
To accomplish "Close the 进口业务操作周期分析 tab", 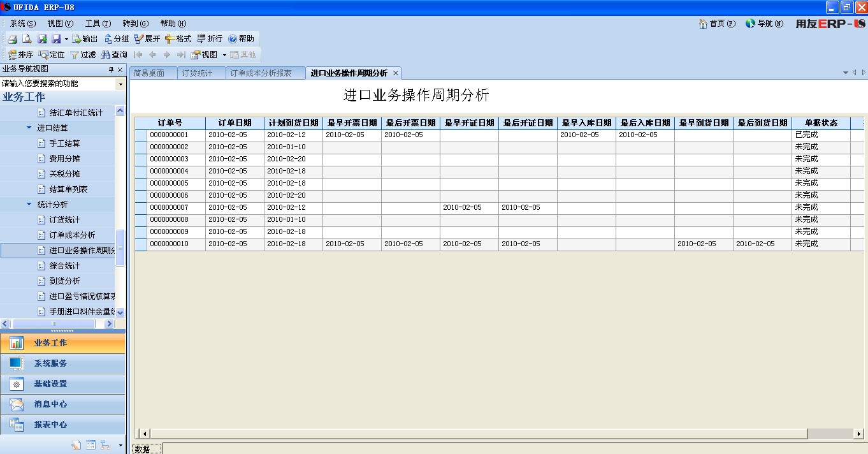I will tap(396, 73).
